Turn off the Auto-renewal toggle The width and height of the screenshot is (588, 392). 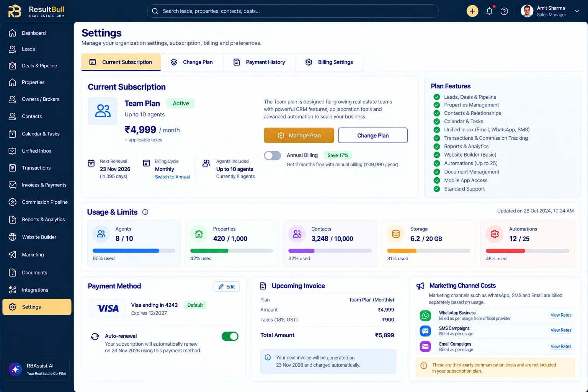(230, 336)
